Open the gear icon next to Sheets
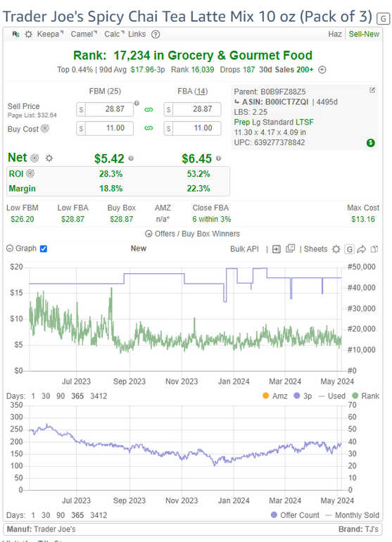This screenshot has height=542, width=392. [x=336, y=249]
